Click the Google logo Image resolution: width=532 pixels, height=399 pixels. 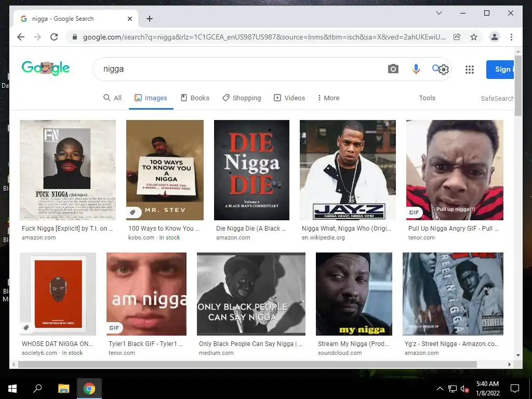pyautogui.click(x=46, y=68)
